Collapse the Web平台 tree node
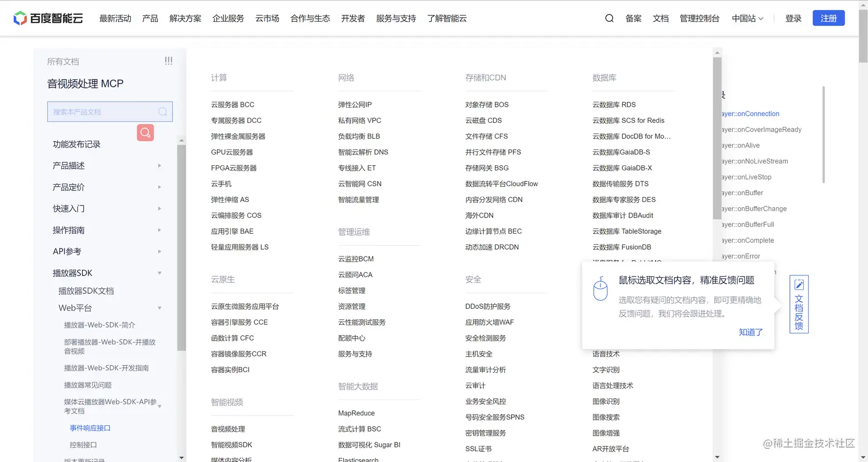Viewport: 868px width, 462px height. point(160,308)
